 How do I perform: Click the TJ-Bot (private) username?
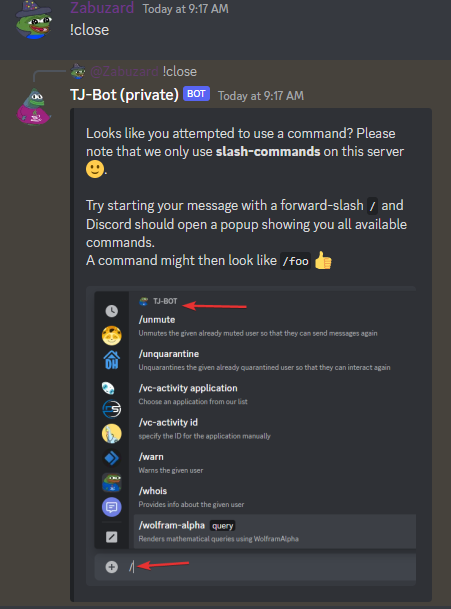point(124,95)
